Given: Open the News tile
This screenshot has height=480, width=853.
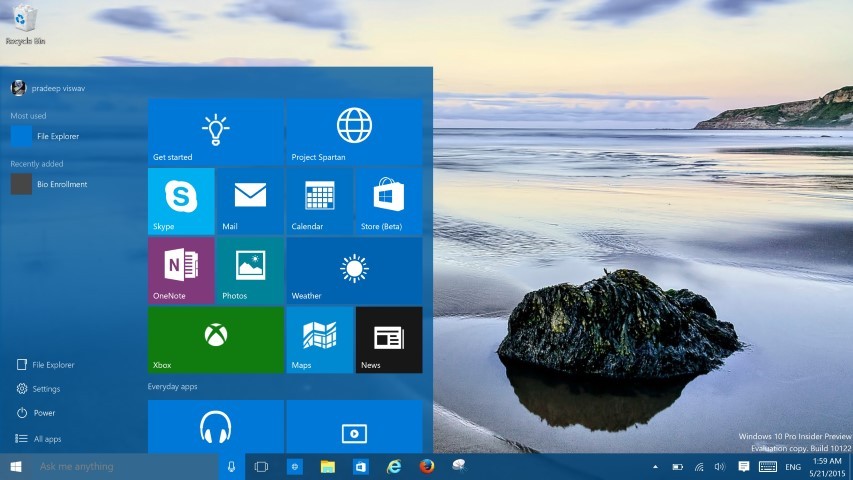Looking at the screenshot, I should click(389, 340).
